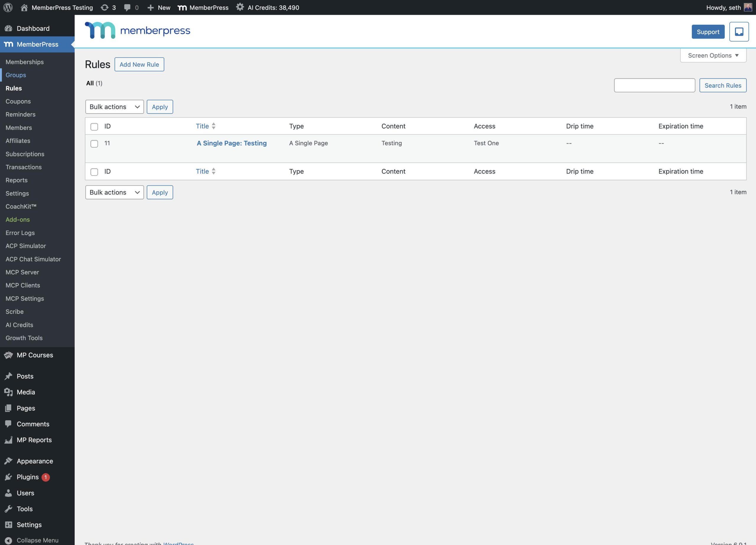Click the home icon beside MemberPress Testing
The height and width of the screenshot is (545, 756).
[x=24, y=7]
